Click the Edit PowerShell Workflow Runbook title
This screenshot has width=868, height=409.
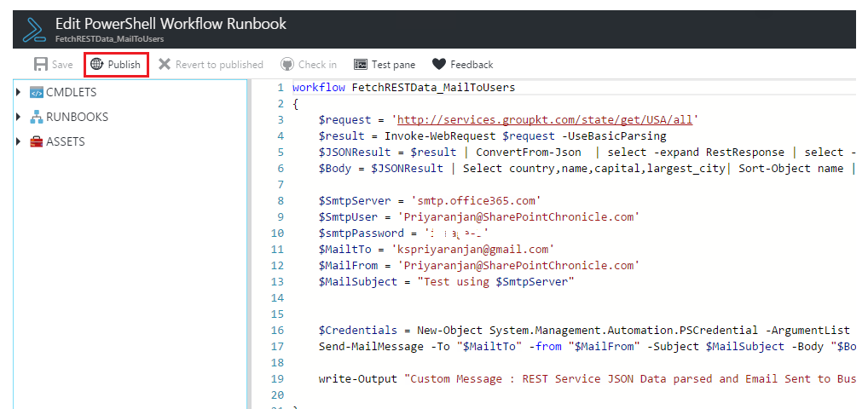[171, 24]
